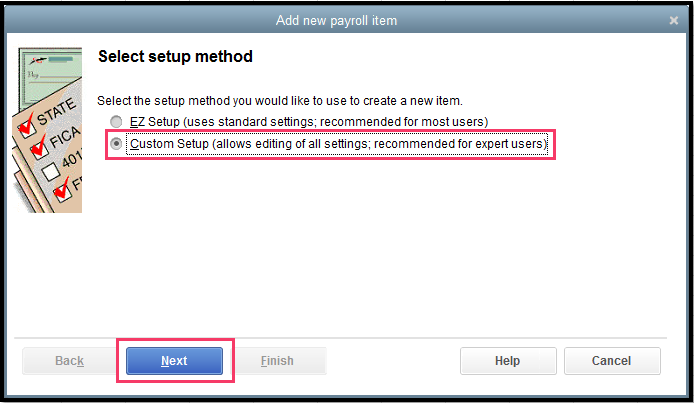Click the 'Select setup method' heading
694x403 pixels.
(175, 57)
